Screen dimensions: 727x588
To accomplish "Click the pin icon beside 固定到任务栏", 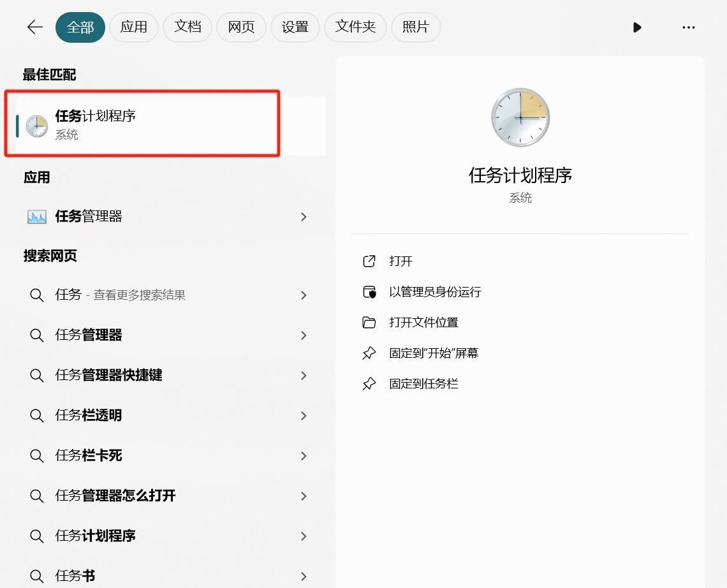I will coord(369,383).
